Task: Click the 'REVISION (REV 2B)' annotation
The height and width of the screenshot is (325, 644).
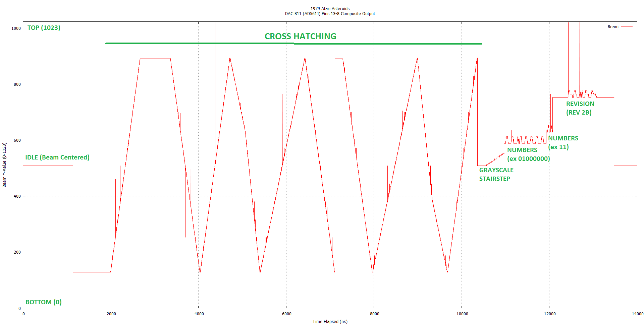Action: pos(580,108)
